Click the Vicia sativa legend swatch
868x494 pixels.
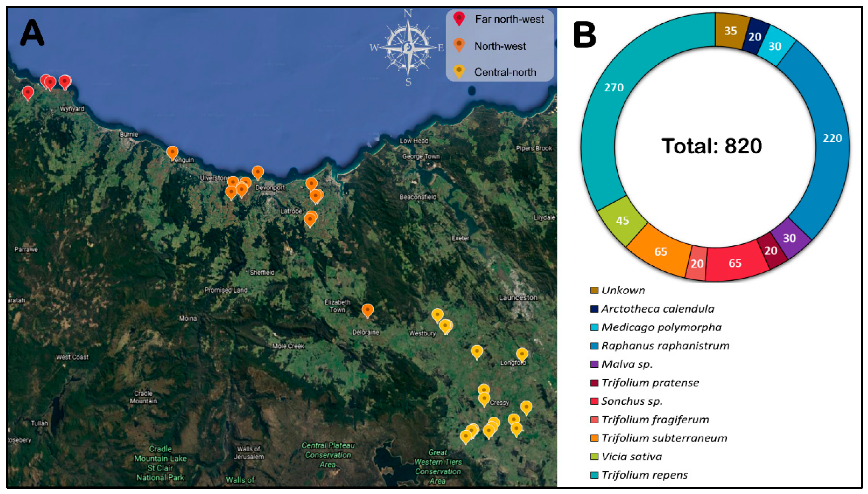pos(594,457)
